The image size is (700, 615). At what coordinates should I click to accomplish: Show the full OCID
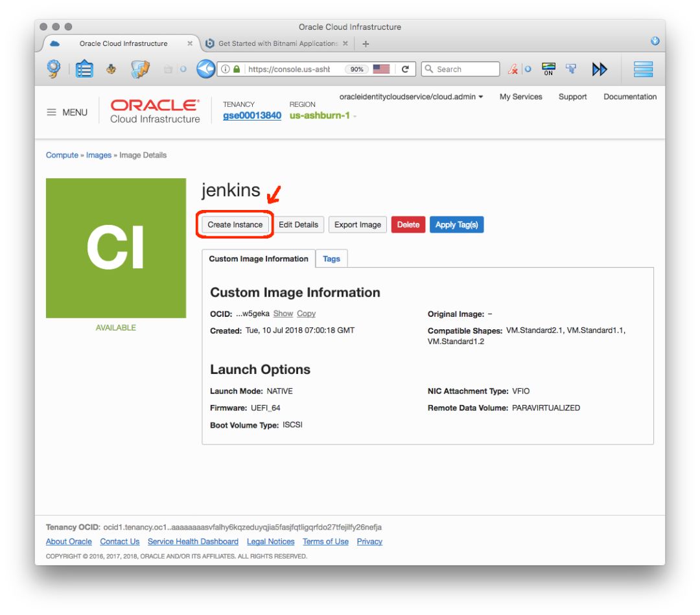(283, 314)
